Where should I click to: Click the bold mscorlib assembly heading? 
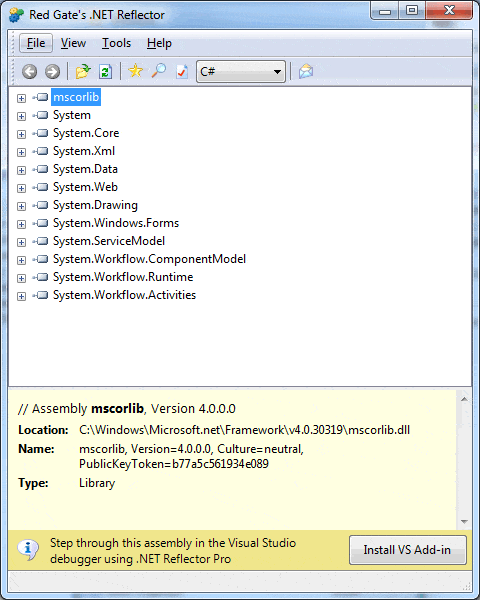tap(117, 409)
